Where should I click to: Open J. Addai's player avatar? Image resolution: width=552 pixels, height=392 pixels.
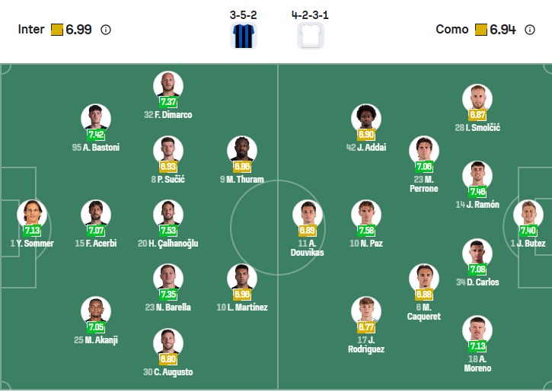tap(366, 119)
